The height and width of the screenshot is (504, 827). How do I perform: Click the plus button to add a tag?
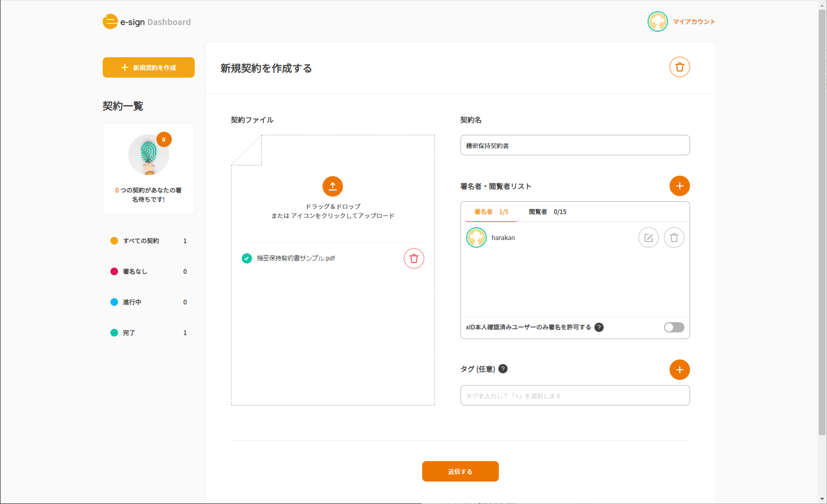tap(680, 370)
